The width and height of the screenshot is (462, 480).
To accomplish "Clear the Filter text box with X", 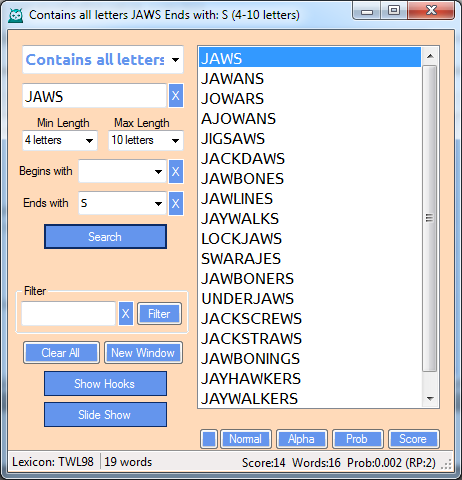I will pyautogui.click(x=126, y=314).
